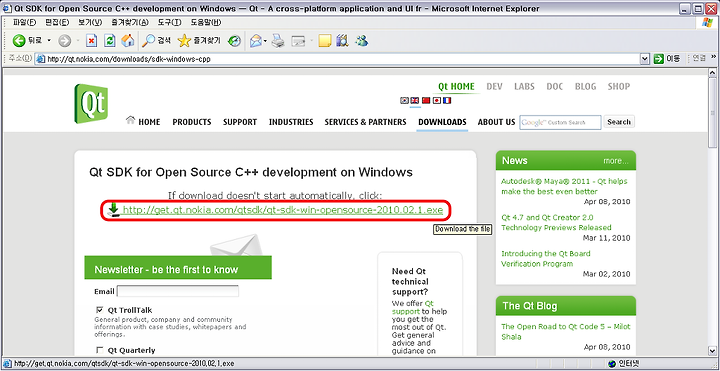Viewport: 720px width, 371px height.
Task: Go to the browser Home page icon
Action: (x=128, y=41)
